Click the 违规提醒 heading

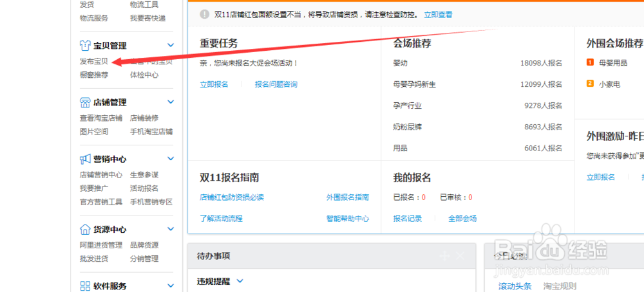point(214,281)
